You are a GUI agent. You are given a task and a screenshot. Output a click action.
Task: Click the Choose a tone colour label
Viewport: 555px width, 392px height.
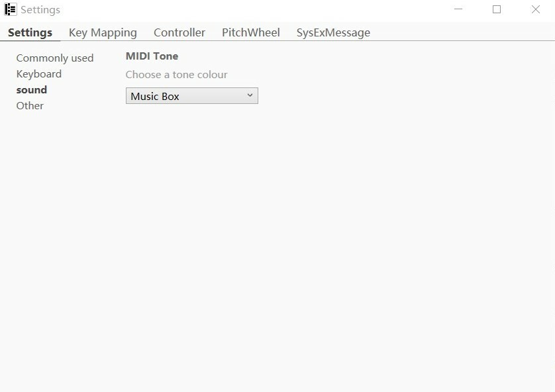(x=176, y=75)
